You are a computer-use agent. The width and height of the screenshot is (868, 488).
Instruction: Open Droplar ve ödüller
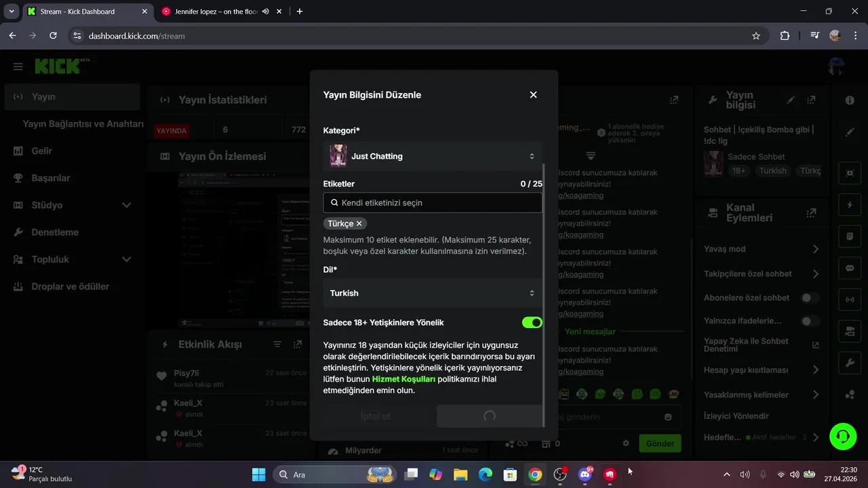[x=72, y=287]
